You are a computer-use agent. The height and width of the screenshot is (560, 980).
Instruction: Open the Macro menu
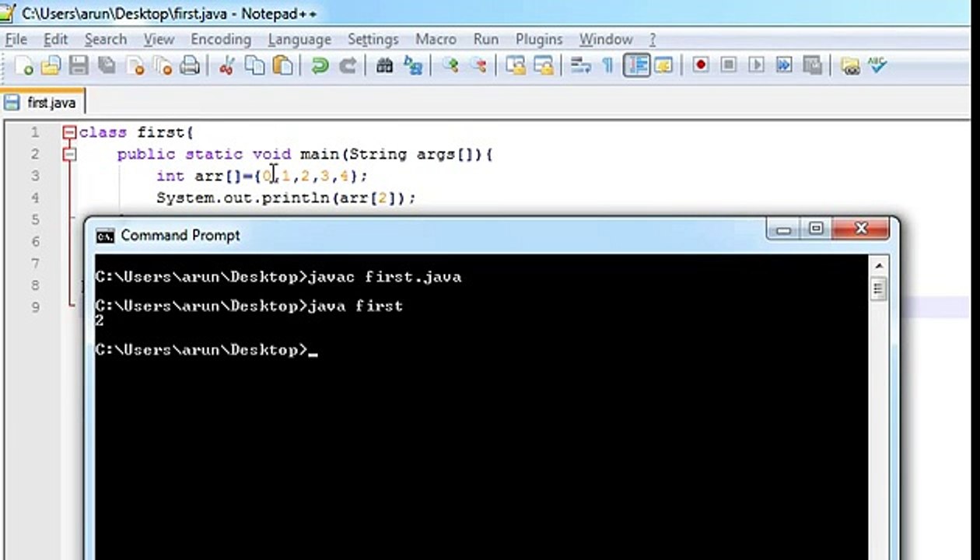[x=436, y=39]
